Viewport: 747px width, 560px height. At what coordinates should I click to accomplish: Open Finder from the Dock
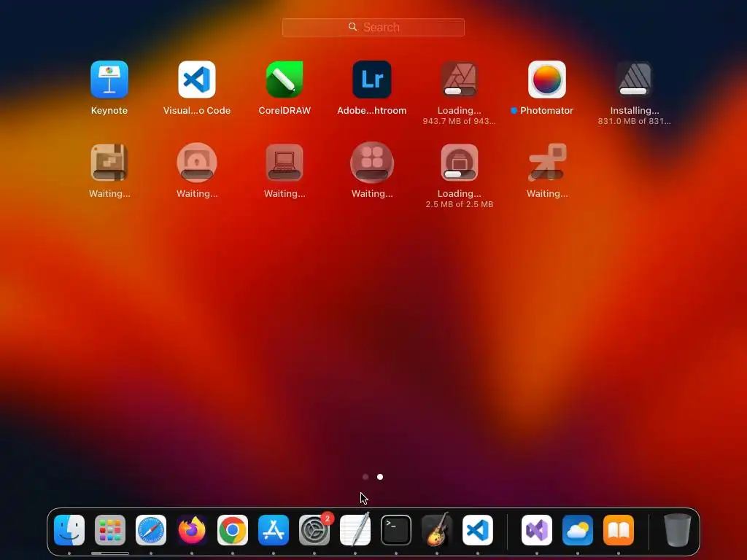pos(69,530)
